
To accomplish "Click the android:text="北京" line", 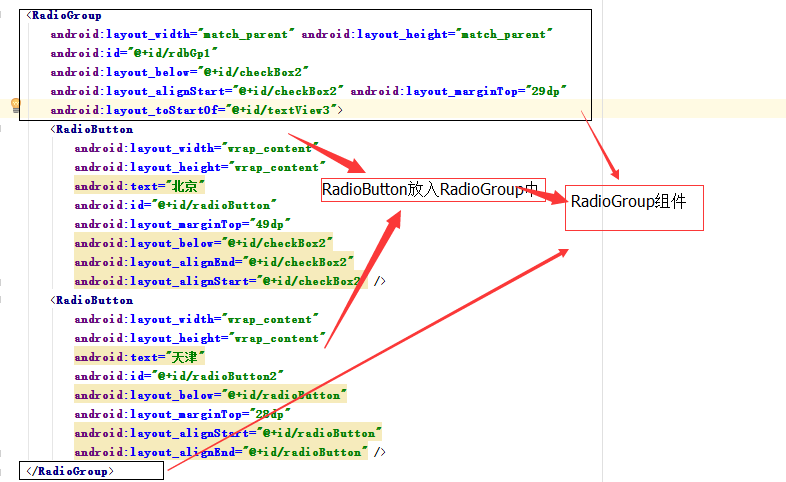I will [139, 186].
